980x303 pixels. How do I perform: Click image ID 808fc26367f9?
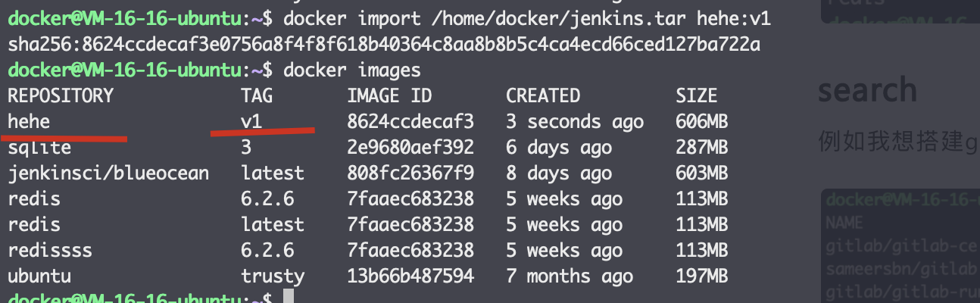click(x=410, y=173)
